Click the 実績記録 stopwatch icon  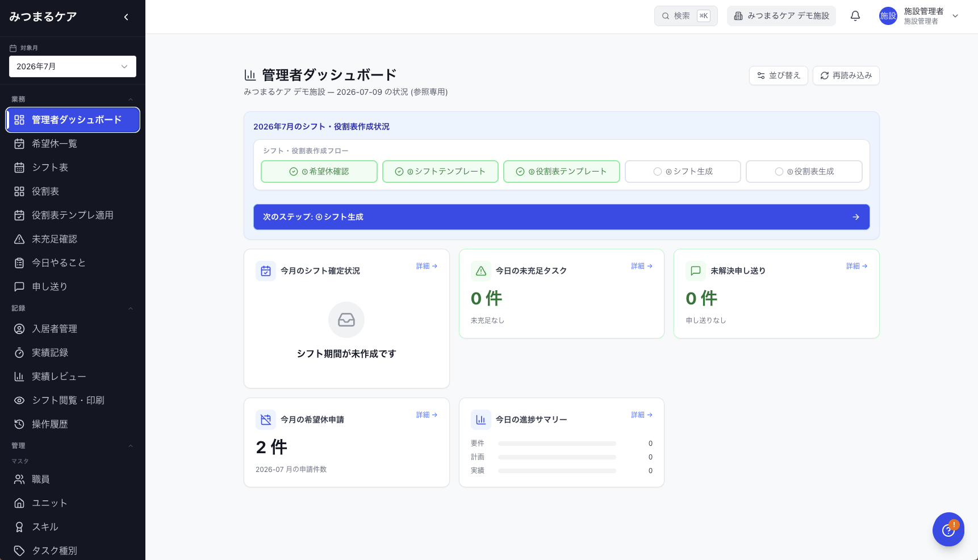click(x=19, y=353)
